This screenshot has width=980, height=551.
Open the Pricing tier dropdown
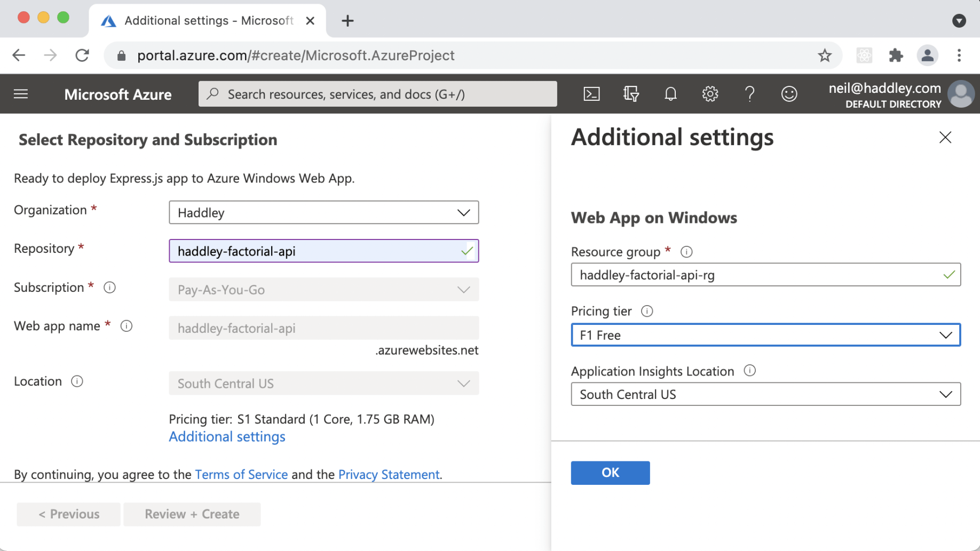pyautogui.click(x=765, y=335)
